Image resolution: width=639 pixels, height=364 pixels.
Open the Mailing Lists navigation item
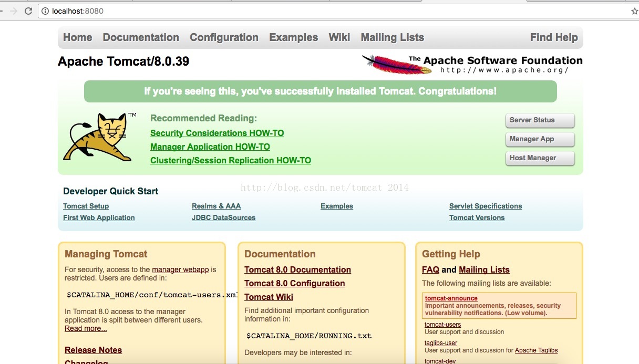click(393, 37)
